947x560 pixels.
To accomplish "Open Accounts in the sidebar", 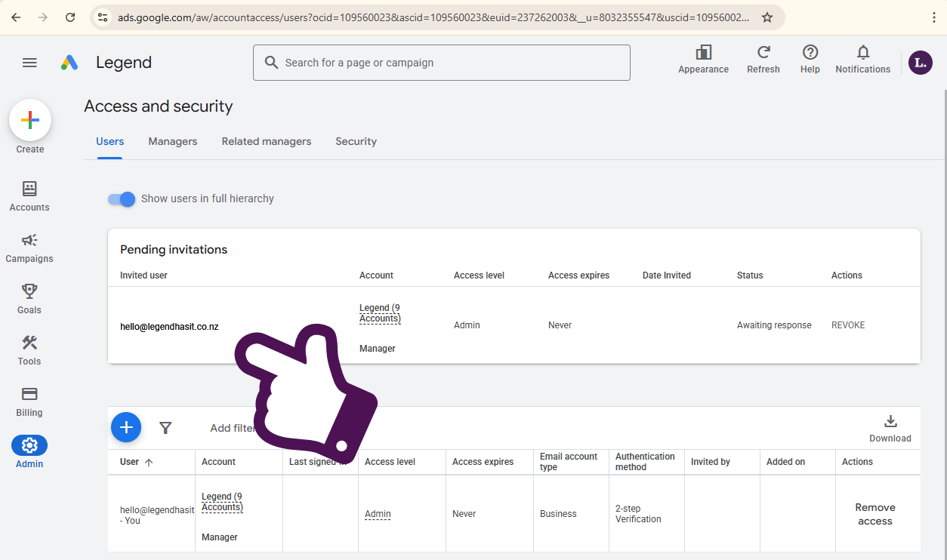I will (x=29, y=196).
